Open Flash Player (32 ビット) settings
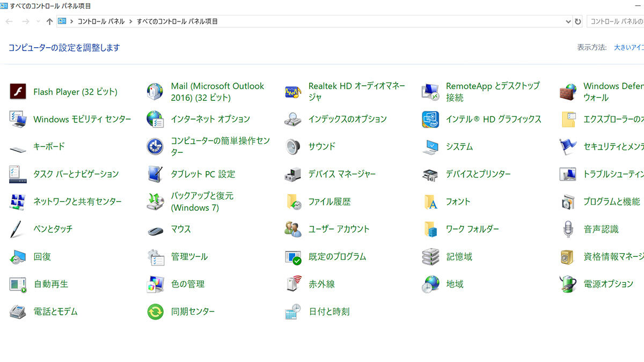Image resolution: width=644 pixels, height=362 pixels. click(x=75, y=91)
